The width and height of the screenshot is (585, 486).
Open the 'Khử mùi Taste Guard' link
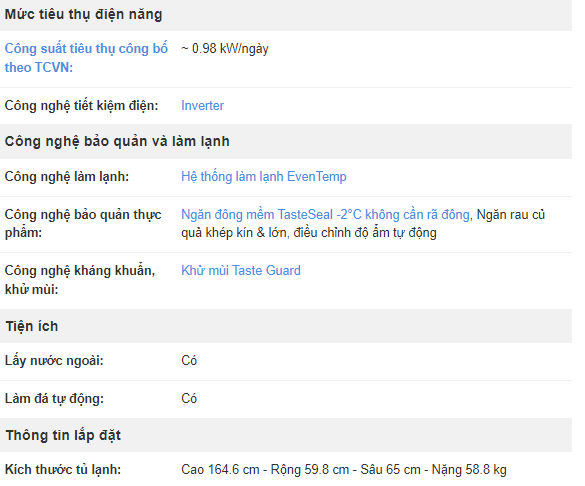coord(241,270)
